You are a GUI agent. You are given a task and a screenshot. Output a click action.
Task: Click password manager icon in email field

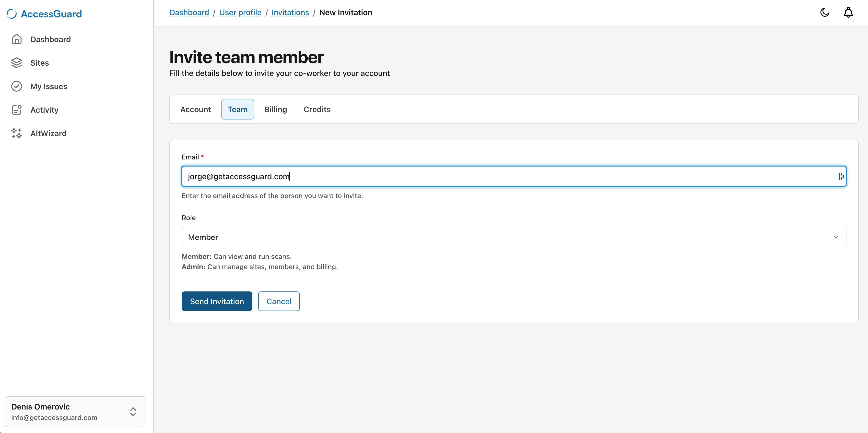coord(841,176)
